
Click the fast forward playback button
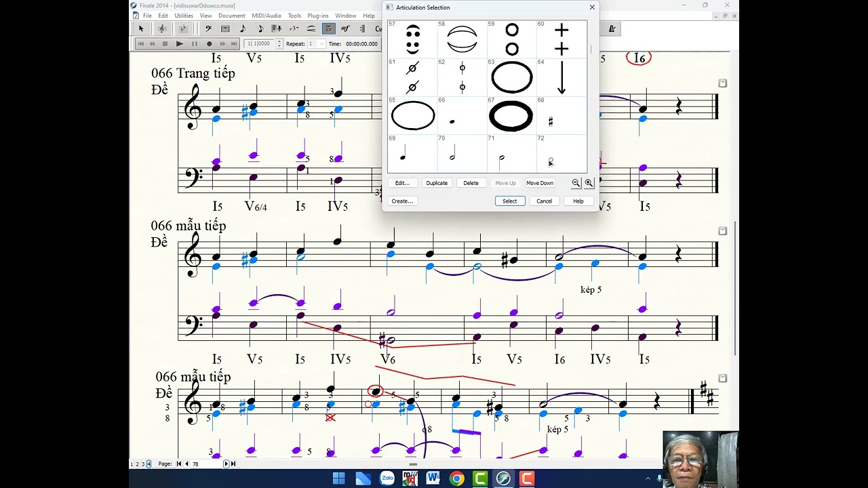(x=222, y=44)
